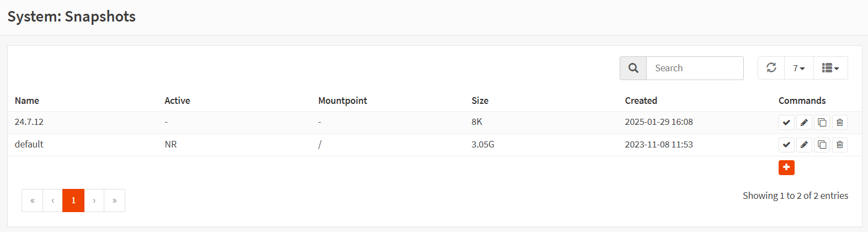Add a new snapshot with the orange plus button
This screenshot has width=868, height=232.
786,167
